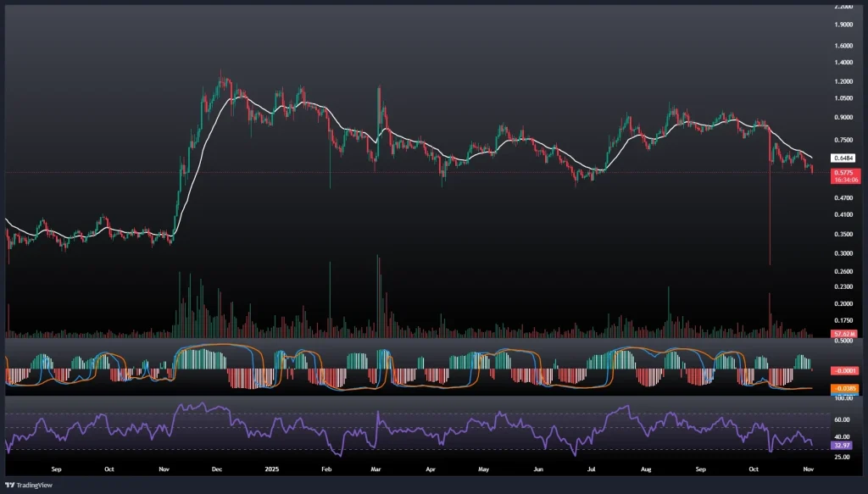868x494 pixels.
Task: Select the Jul label on time axis
Action: pyautogui.click(x=593, y=468)
